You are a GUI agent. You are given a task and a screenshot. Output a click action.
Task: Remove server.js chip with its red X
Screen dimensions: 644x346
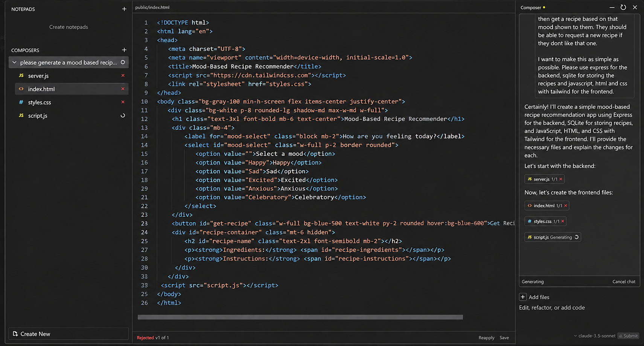[x=561, y=179]
